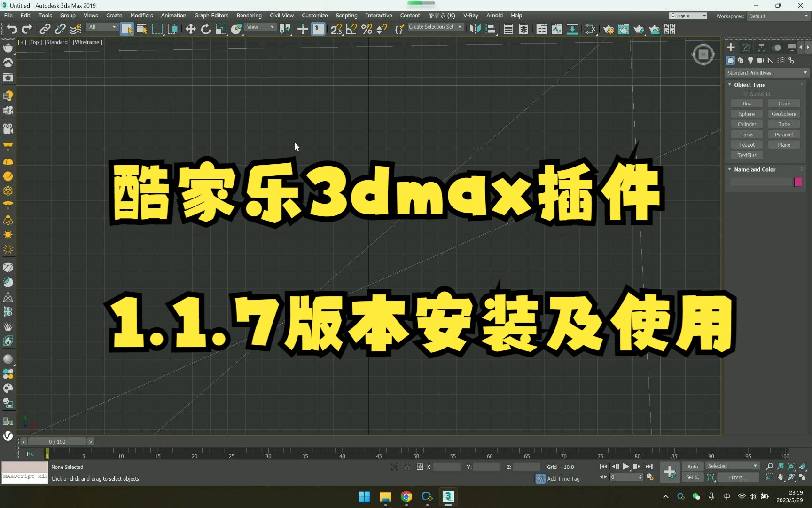Viewport: 812px width, 508px height.
Task: Open the reference coordinate View dropdown
Action: 260,27
